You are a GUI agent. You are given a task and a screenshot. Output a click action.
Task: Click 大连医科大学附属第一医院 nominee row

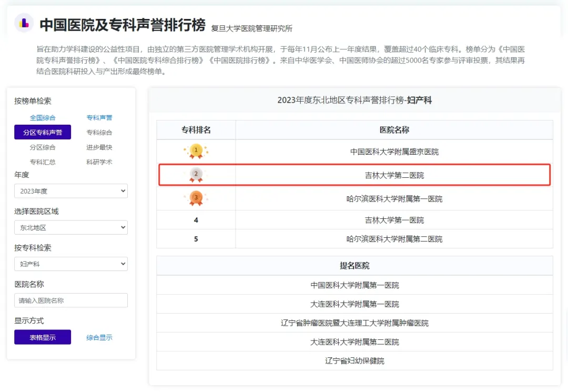click(x=354, y=304)
